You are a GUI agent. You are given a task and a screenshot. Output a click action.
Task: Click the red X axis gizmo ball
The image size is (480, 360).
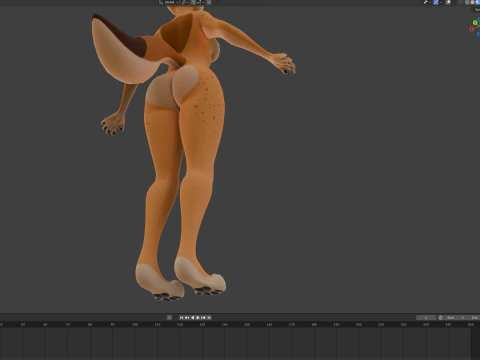click(472, 29)
